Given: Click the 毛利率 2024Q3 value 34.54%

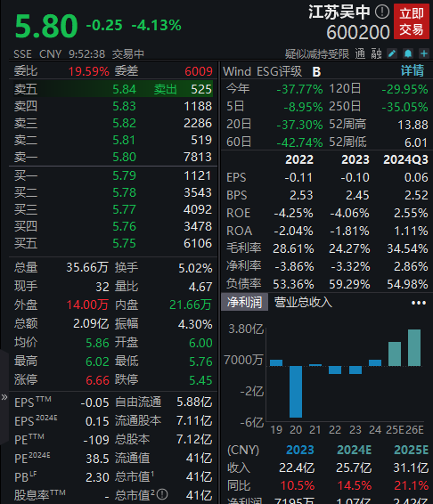Looking at the screenshot, I should (407, 248).
